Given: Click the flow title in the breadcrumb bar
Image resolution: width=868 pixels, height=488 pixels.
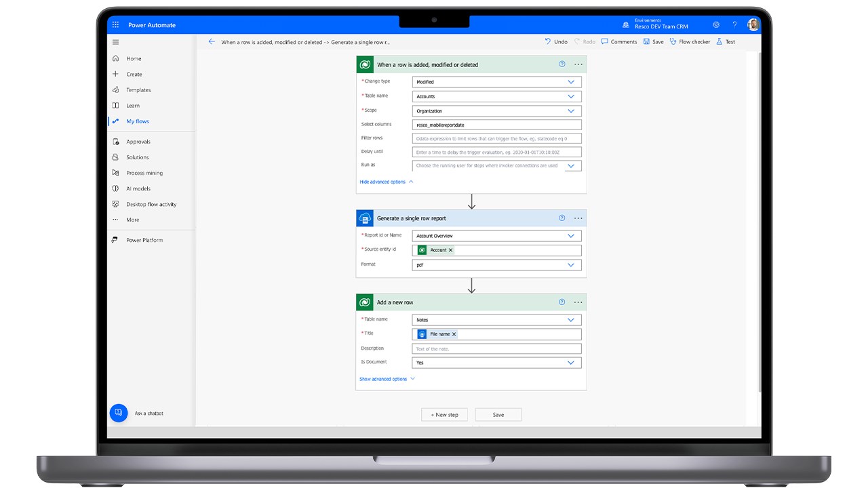Looking at the screenshot, I should tap(305, 42).
